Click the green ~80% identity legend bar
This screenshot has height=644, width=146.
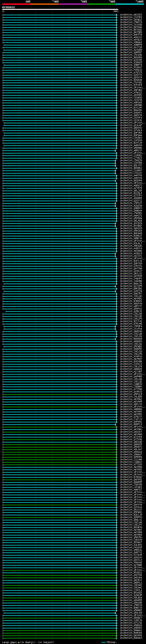click(x=101, y=4)
